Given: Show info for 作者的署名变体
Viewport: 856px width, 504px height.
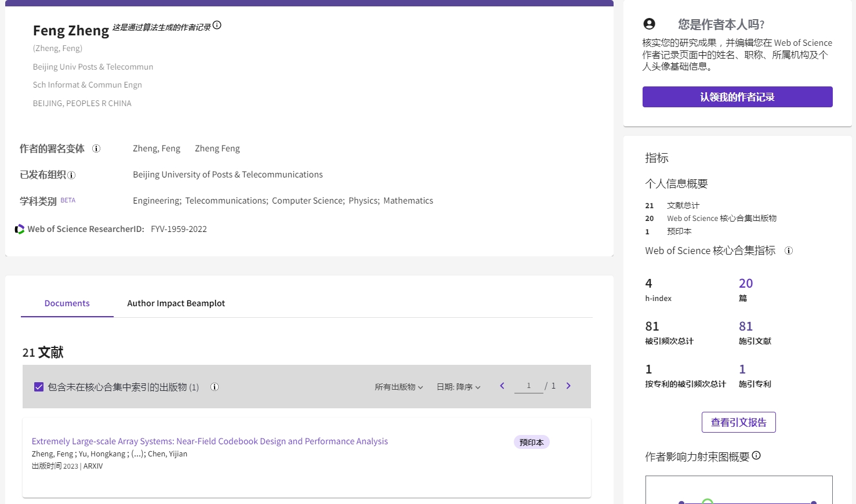Looking at the screenshot, I should (96, 148).
